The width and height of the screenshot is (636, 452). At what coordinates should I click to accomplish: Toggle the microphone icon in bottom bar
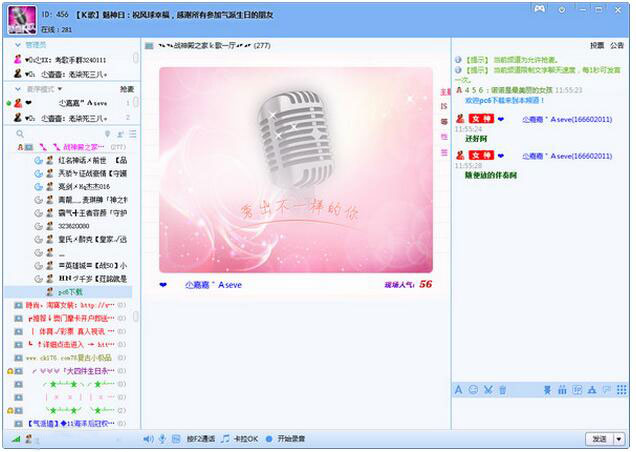click(162, 439)
